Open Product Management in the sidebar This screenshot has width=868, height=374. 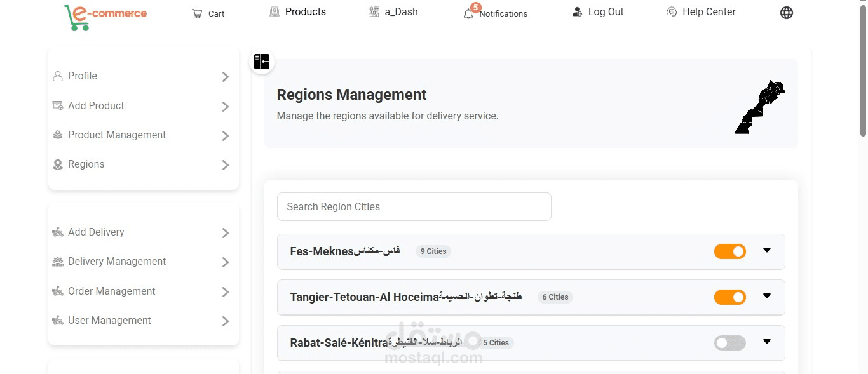(x=141, y=135)
